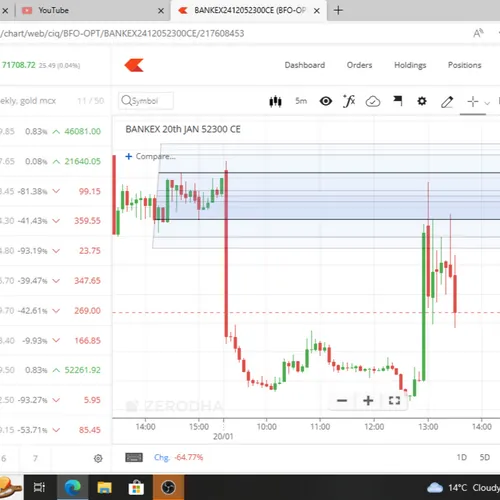Toggle the crosshair tool
Screen dimensions: 500x500
click(473, 101)
